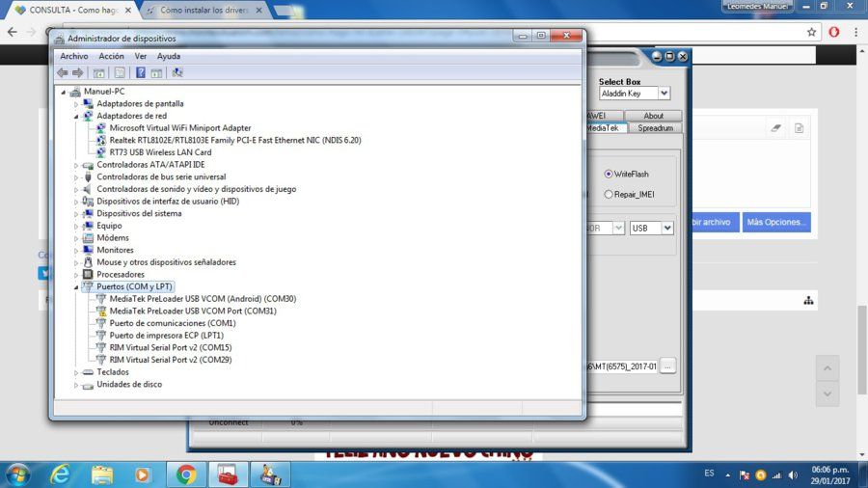Image resolution: width=868 pixels, height=488 pixels.
Task: Click the Help icon in Device Manager toolbar
Action: pyautogui.click(x=141, y=72)
